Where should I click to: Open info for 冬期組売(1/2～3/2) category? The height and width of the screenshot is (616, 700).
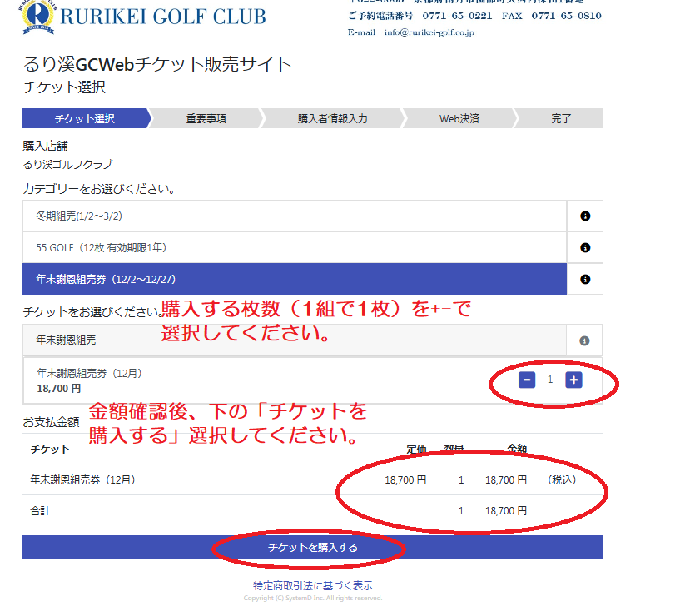click(x=585, y=216)
